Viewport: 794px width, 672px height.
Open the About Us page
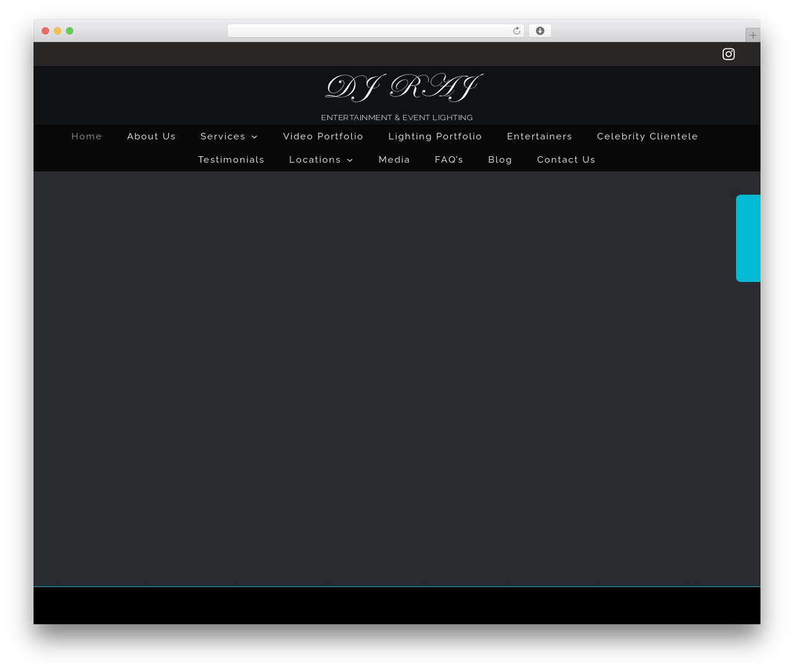click(151, 136)
